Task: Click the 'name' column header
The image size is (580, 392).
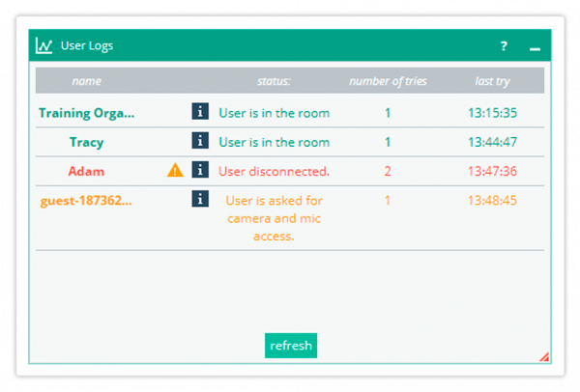Action: pos(87,81)
